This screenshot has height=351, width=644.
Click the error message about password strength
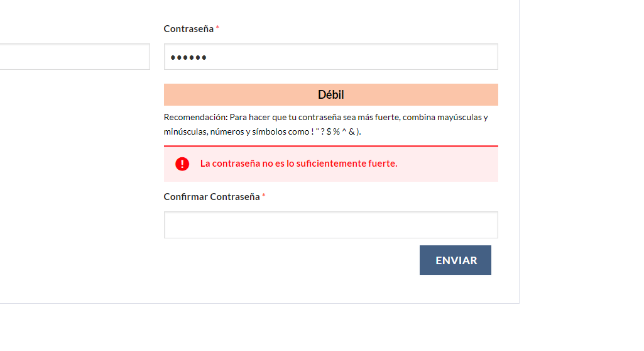(298, 164)
